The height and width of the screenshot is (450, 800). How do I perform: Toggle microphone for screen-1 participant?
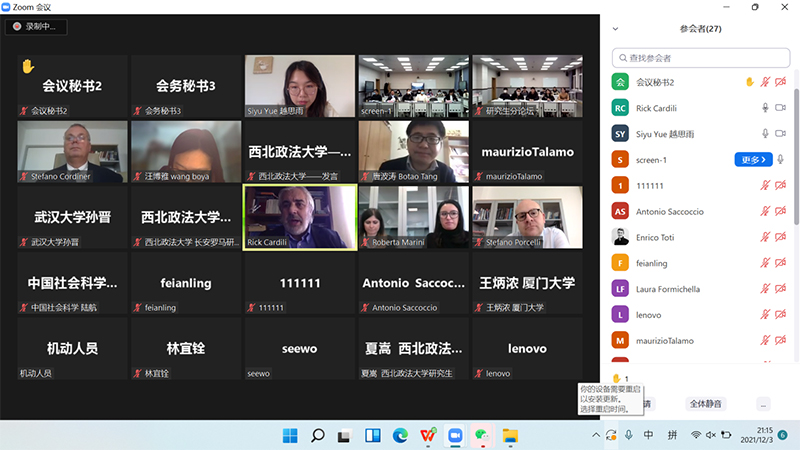(781, 159)
